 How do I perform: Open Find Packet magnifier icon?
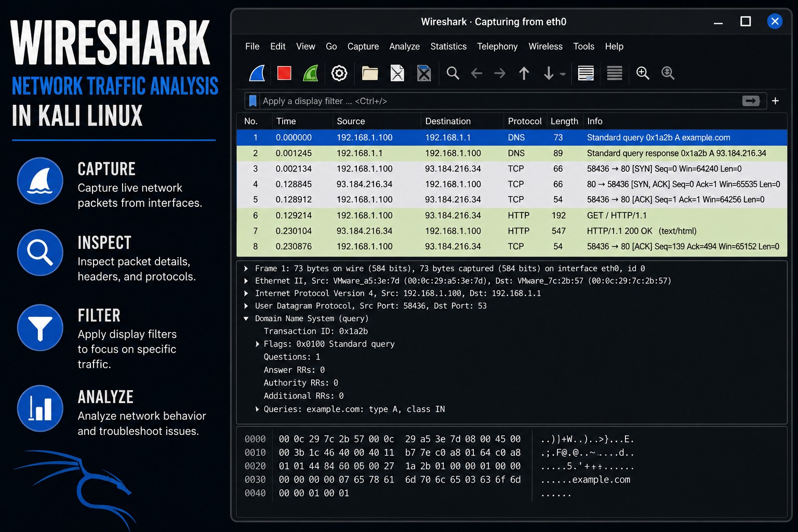(453, 73)
